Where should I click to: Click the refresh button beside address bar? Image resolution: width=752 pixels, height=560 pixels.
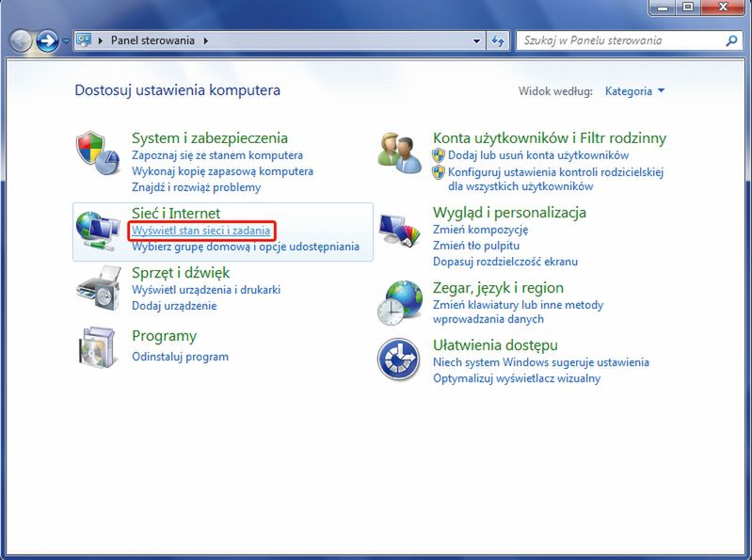click(x=498, y=40)
